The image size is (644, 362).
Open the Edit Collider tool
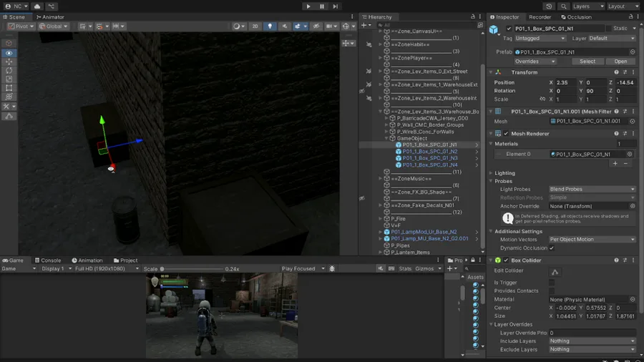coord(555,272)
